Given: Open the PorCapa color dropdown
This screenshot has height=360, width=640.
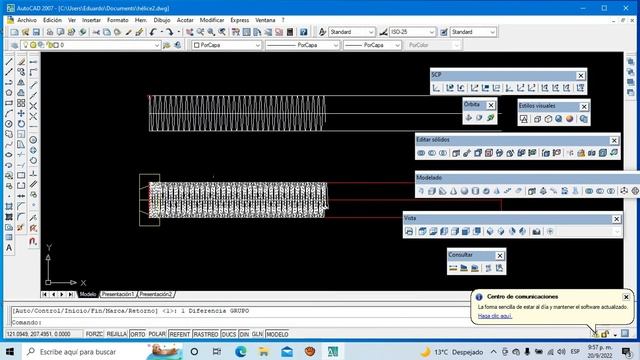Looking at the screenshot, I should coord(227,45).
